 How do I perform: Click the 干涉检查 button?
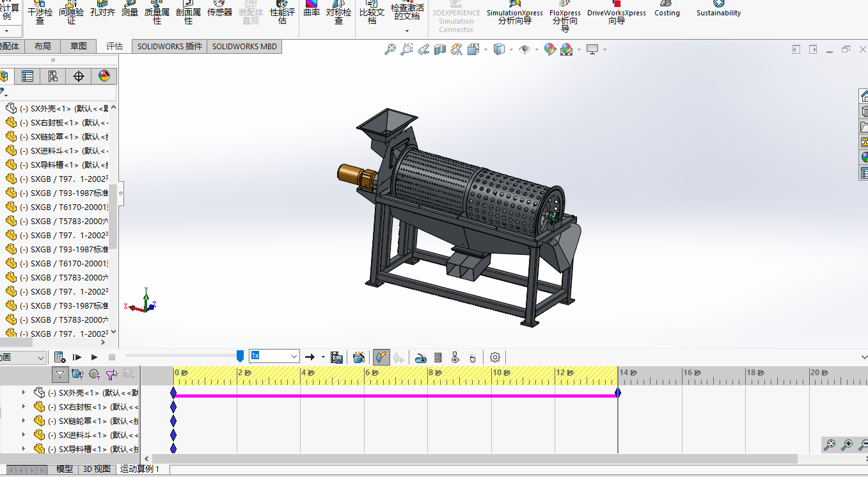[x=40, y=13]
